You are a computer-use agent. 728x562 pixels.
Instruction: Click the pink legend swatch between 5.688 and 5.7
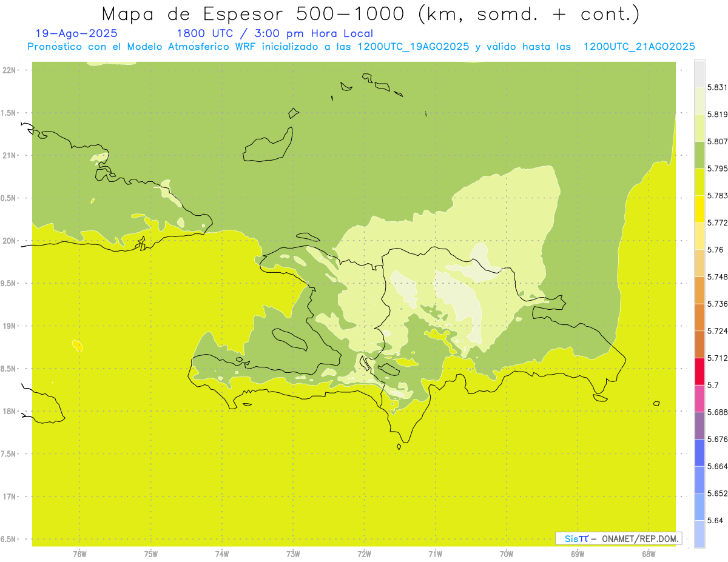[699, 398]
